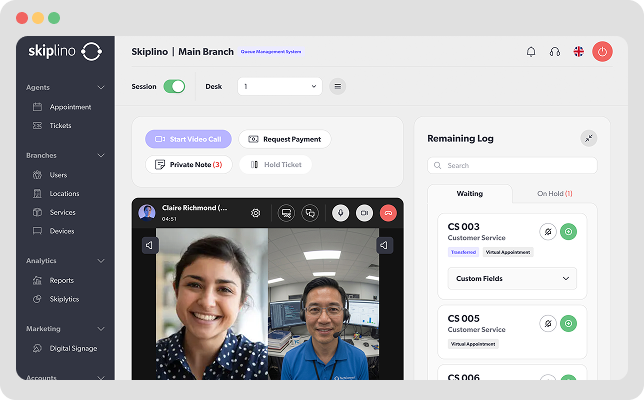Open video call settings gear
The image size is (644, 400).
pos(255,213)
